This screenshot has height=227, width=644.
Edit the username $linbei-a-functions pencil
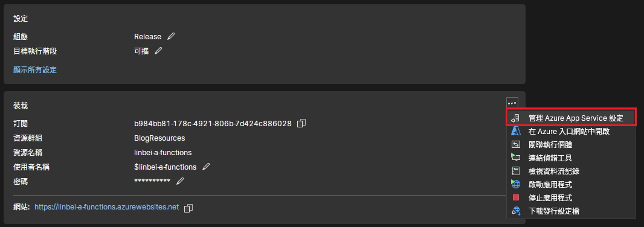[206, 167]
